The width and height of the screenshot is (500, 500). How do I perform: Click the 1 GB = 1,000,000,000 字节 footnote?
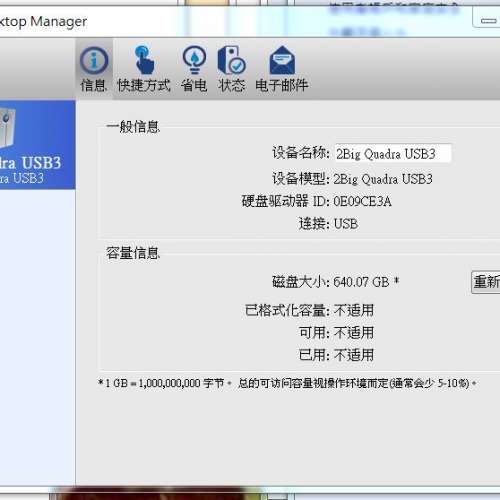pos(287,383)
